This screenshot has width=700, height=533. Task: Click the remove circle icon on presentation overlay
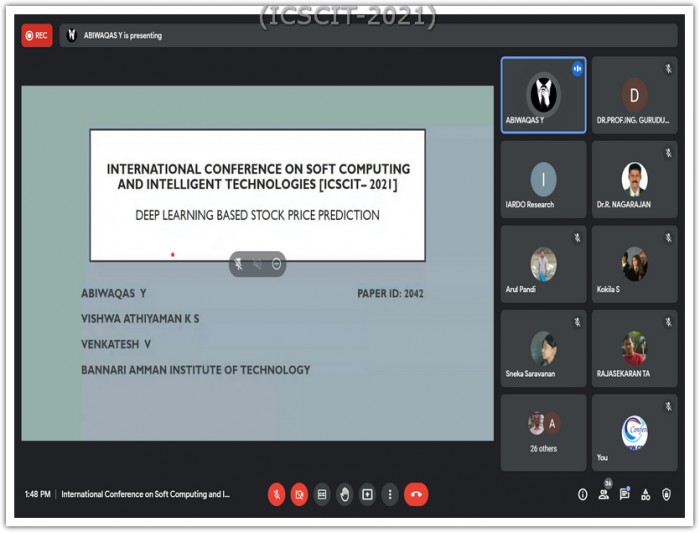tap(276, 264)
